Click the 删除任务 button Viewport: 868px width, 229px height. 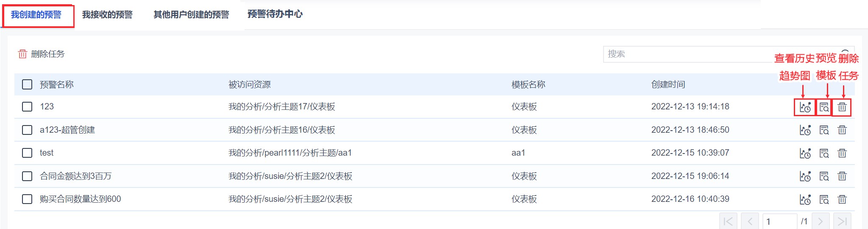(41, 54)
